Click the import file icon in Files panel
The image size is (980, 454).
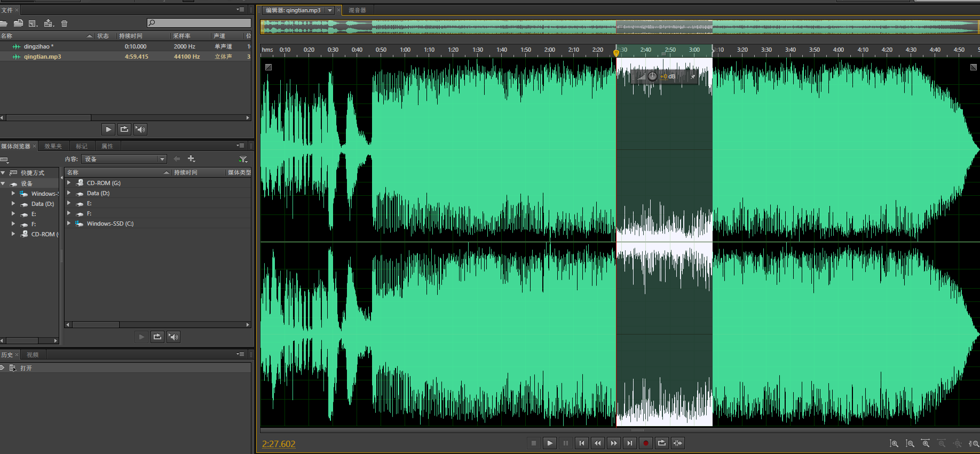[18, 23]
